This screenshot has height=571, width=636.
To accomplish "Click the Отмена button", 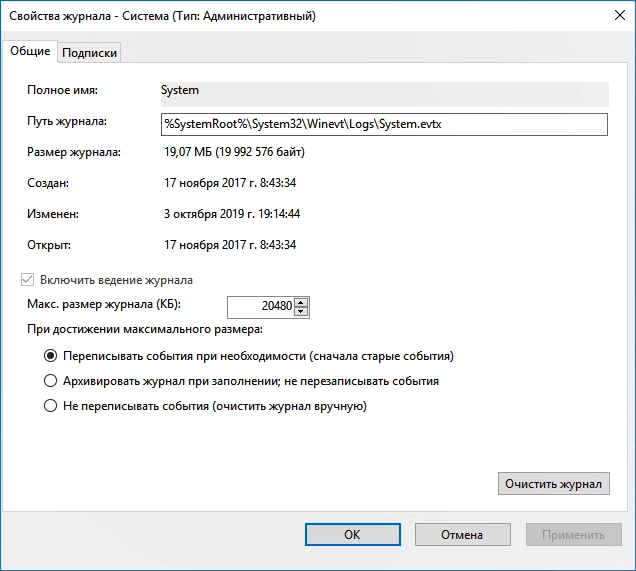I will click(x=462, y=535).
